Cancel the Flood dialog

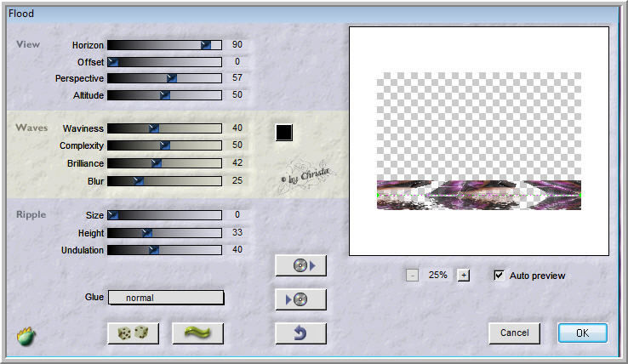514,333
